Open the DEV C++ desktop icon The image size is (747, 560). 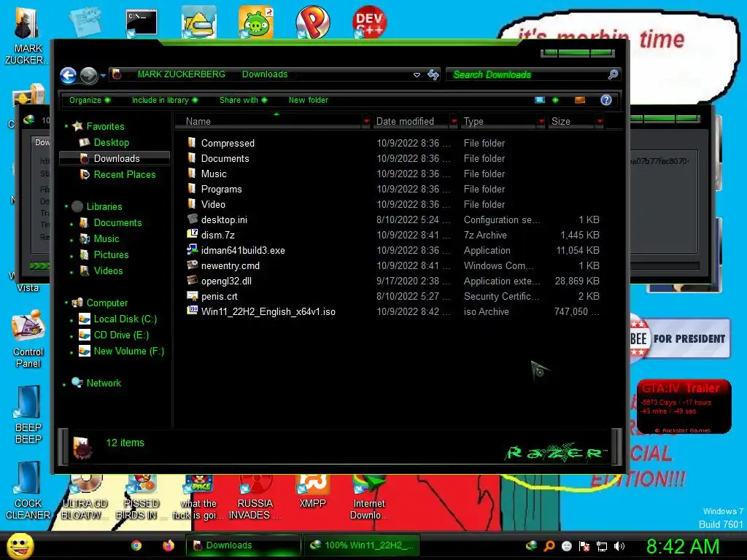point(369,22)
